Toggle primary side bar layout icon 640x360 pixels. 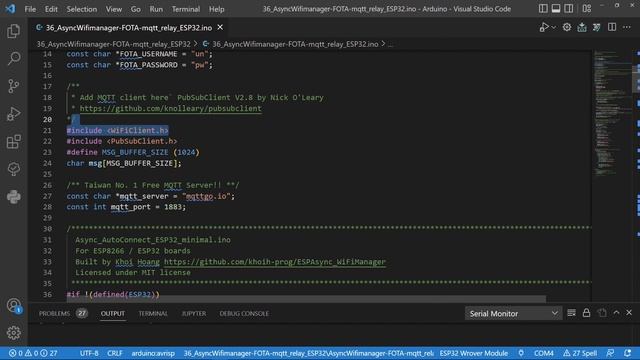point(543,9)
